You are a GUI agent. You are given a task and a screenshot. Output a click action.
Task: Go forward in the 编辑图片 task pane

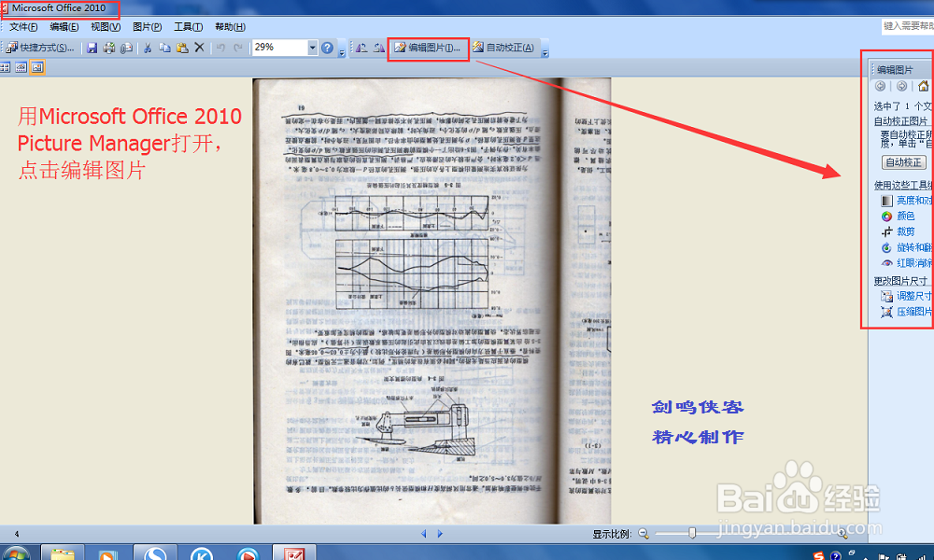pos(902,86)
